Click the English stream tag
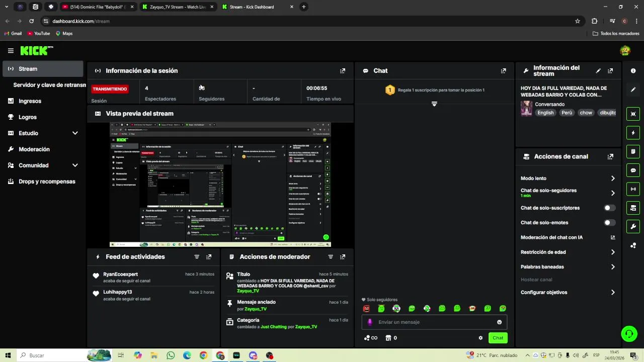 [x=545, y=113]
